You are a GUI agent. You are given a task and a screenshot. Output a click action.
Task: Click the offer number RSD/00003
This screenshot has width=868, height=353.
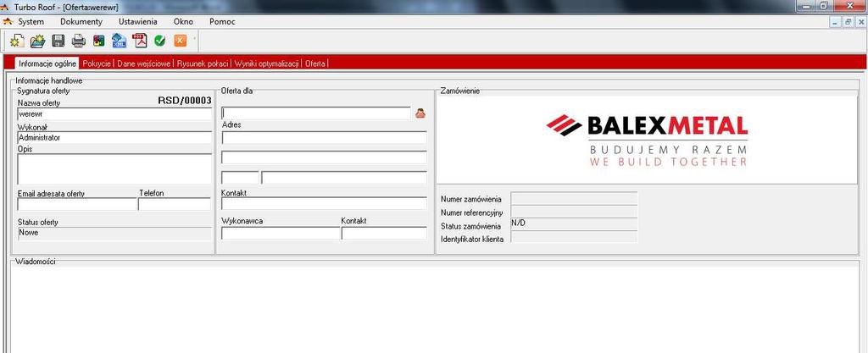[185, 101]
